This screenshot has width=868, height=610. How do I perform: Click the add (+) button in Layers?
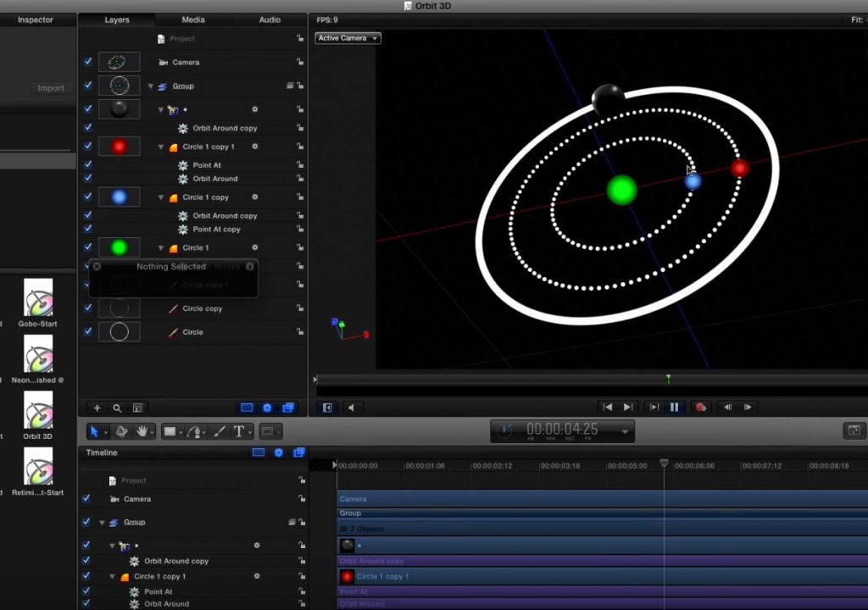click(x=97, y=408)
